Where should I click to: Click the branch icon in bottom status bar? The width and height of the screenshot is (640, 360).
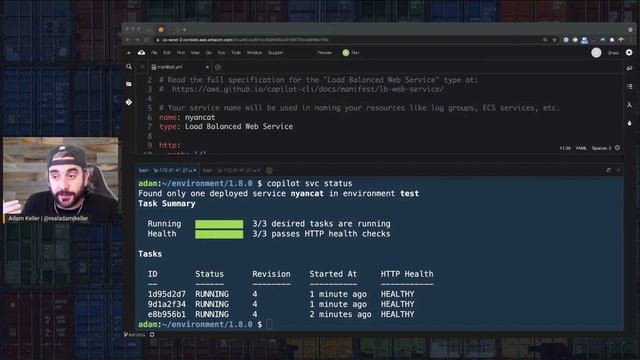[x=126, y=335]
